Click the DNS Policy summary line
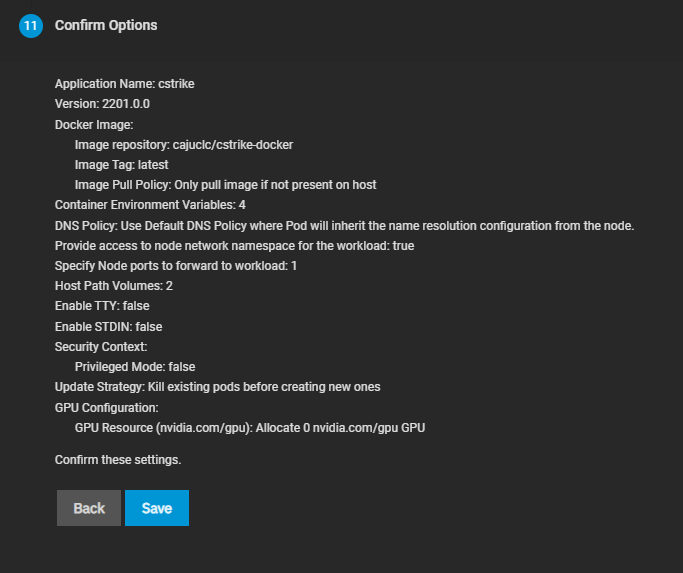Viewport: 683px width, 573px height. (x=345, y=225)
